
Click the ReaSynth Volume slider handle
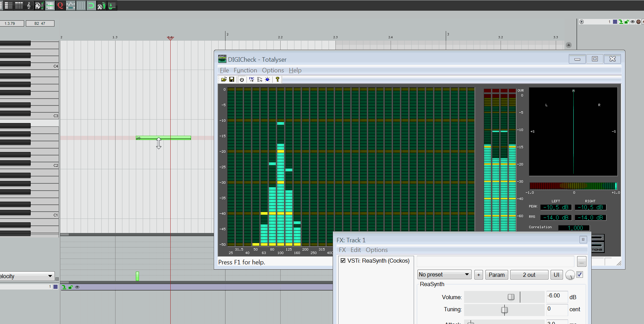511,297
